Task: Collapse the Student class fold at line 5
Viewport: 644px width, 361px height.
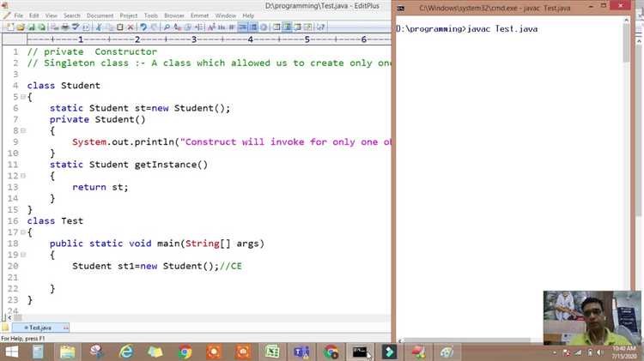Action: pyautogui.click(x=23, y=97)
